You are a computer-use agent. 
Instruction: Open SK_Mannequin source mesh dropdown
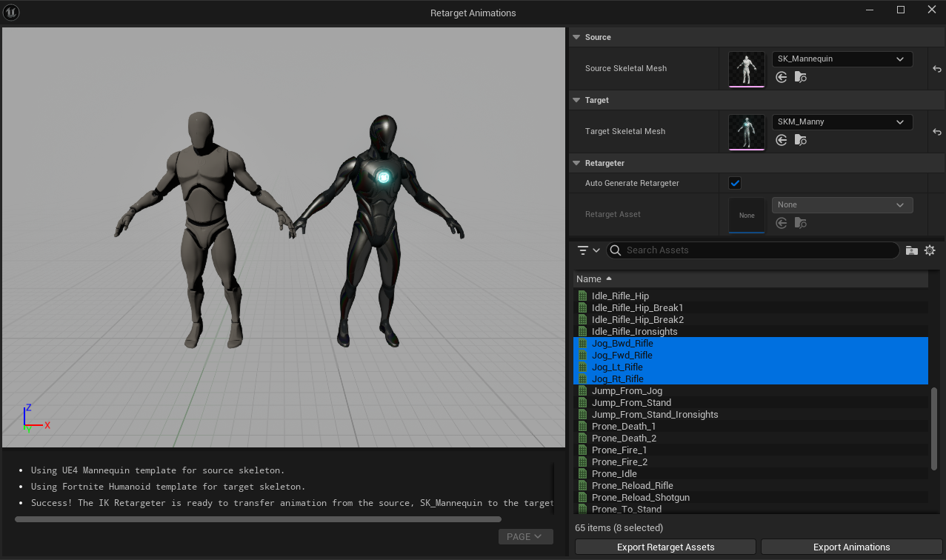[x=842, y=59]
